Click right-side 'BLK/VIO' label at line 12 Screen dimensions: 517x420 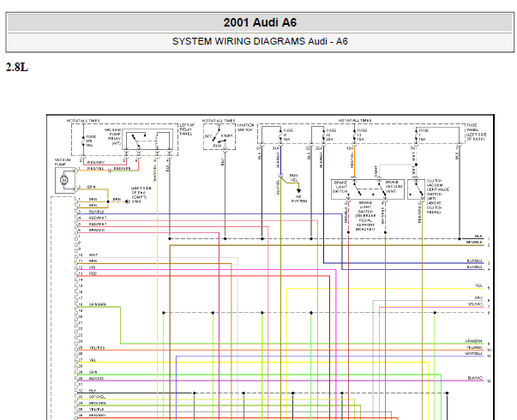[x=475, y=378]
